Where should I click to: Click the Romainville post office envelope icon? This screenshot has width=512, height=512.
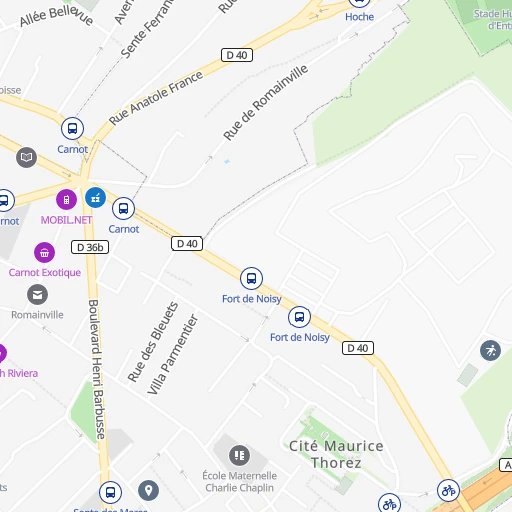[x=37, y=295]
